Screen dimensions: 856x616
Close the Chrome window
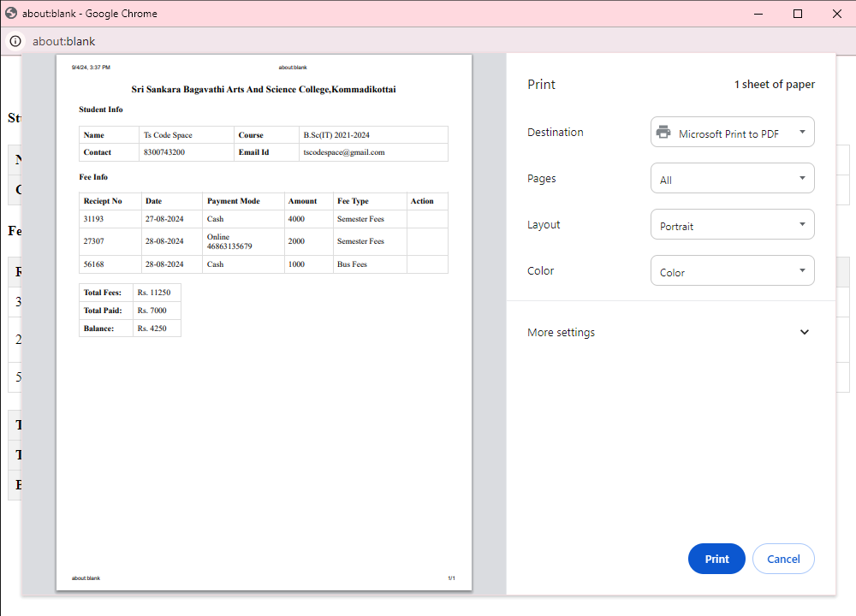[836, 14]
